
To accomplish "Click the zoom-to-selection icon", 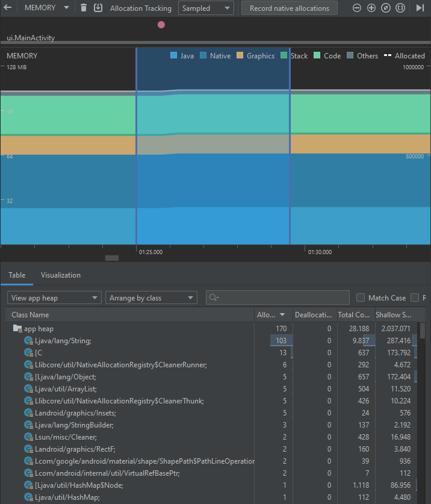I will click(400, 8).
